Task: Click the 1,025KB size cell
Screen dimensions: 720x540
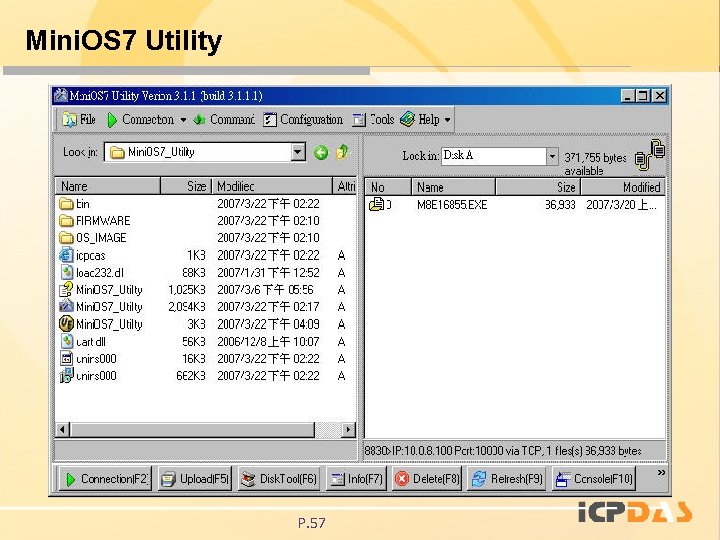Action: [187, 289]
